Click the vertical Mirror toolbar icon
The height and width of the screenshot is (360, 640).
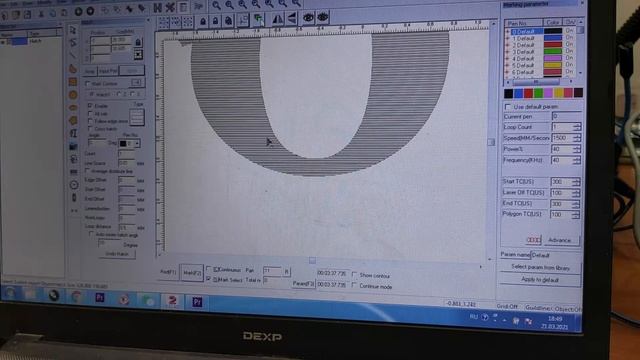coord(292,18)
